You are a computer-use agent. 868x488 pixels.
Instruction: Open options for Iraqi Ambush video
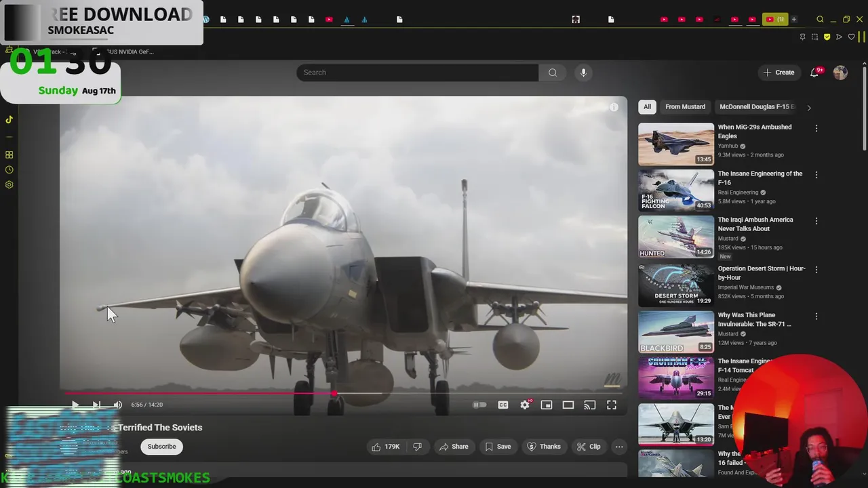click(816, 221)
